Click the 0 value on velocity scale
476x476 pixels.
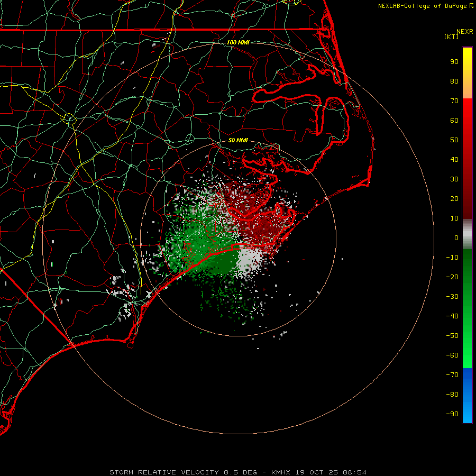click(x=456, y=237)
